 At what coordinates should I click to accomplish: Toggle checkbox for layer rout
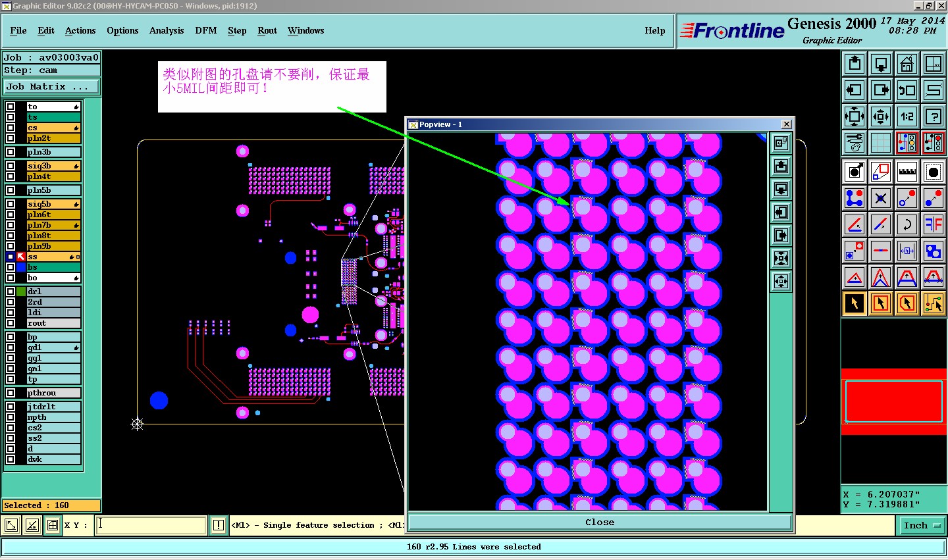pyautogui.click(x=11, y=323)
